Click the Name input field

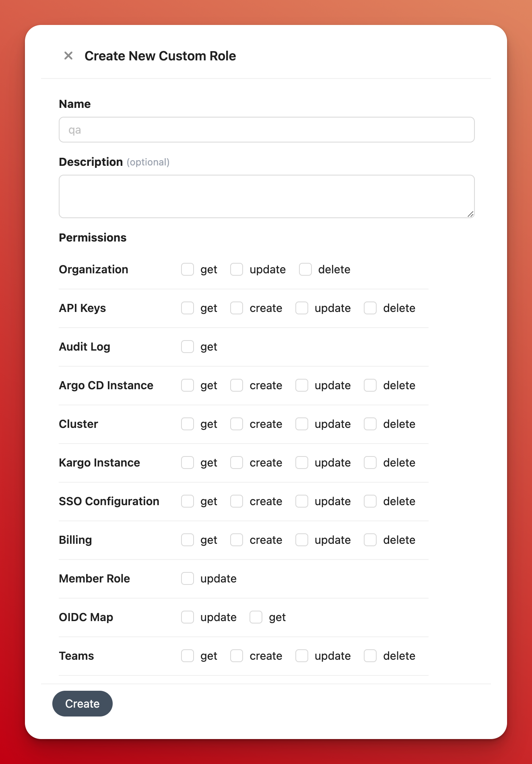click(x=266, y=130)
